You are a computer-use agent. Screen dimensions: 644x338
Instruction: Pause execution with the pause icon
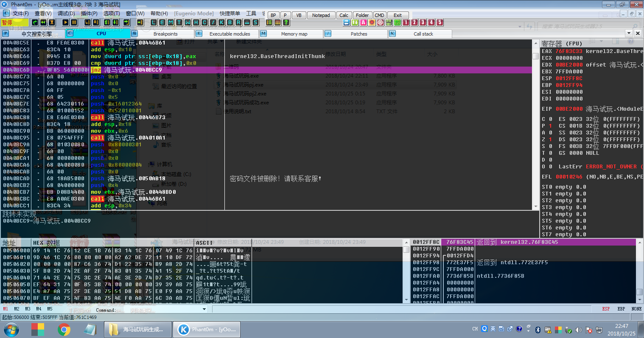[74, 22]
